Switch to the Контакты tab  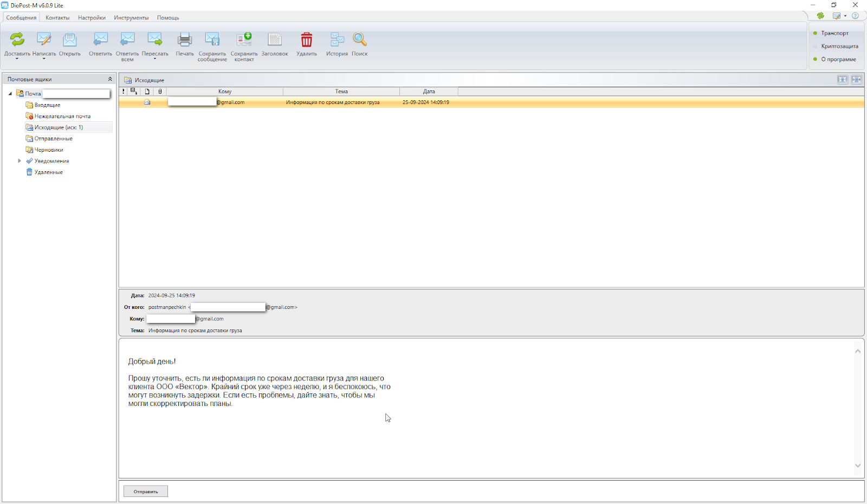pyautogui.click(x=57, y=18)
